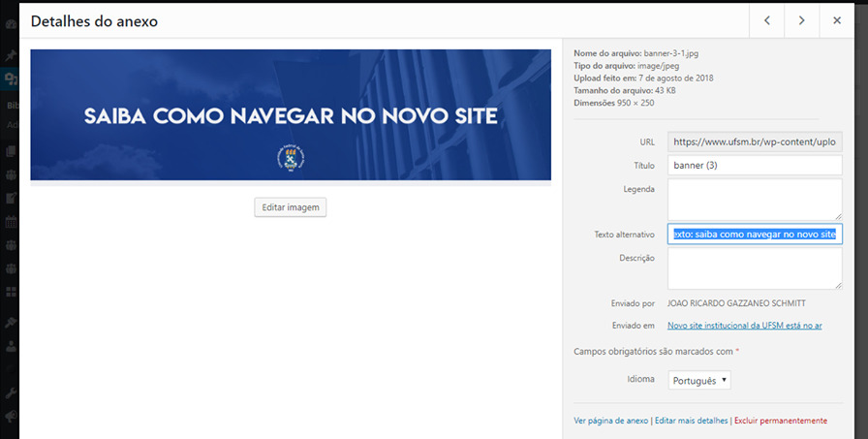Click the banner image preview

click(x=291, y=115)
